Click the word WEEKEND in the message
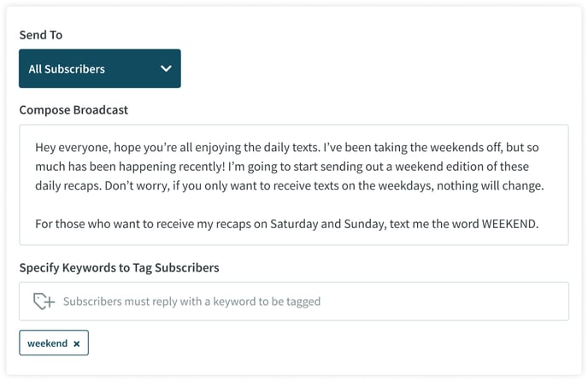 (x=510, y=224)
